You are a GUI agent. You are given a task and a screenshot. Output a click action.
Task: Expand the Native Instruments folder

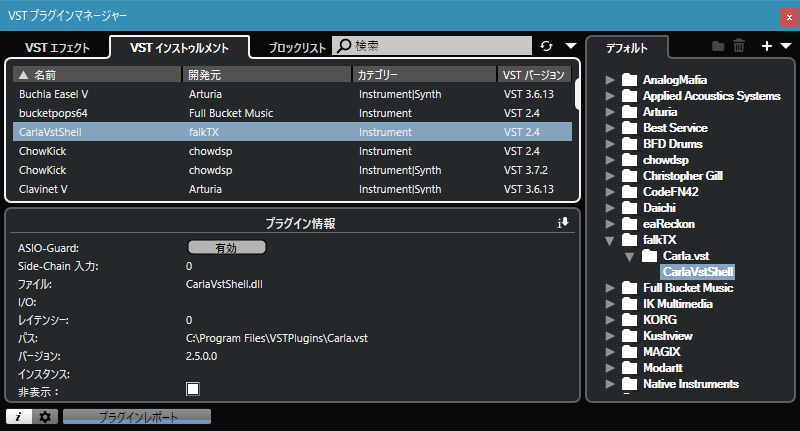tap(610, 384)
